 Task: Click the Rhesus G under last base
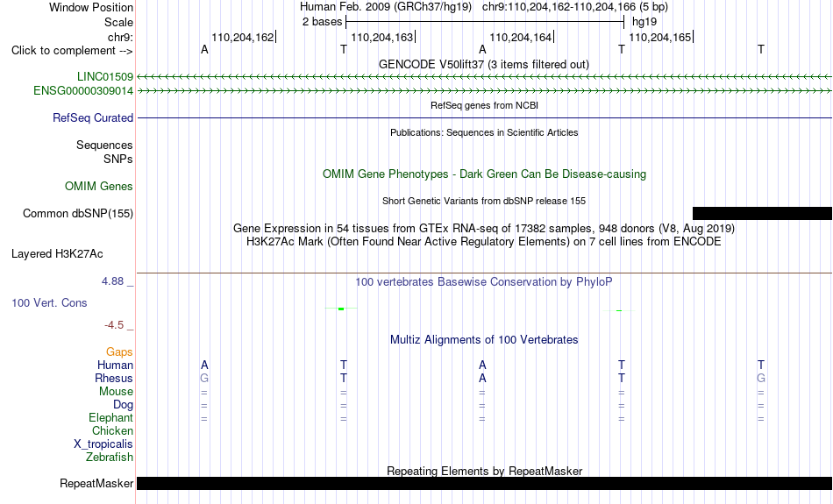tap(761, 378)
